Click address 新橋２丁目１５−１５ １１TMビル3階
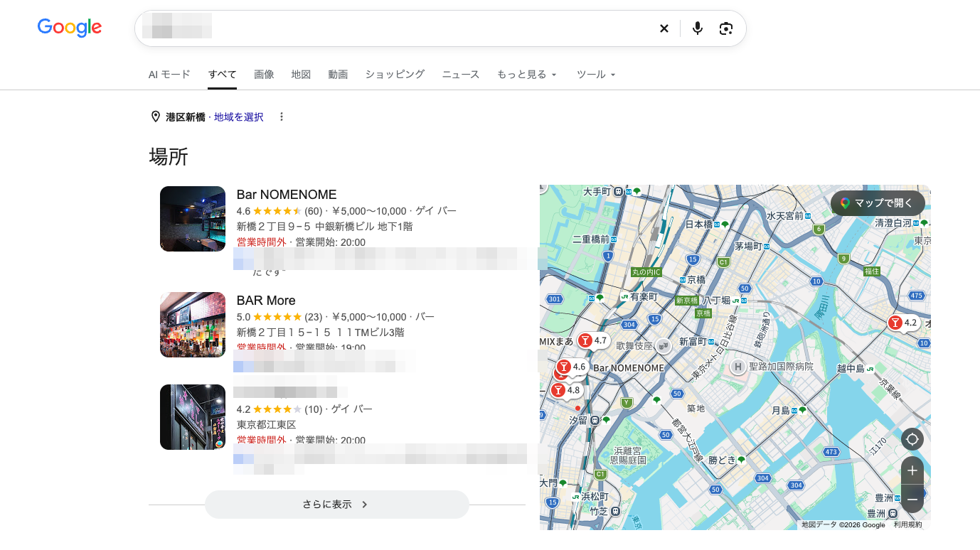Viewport: 980px width, 550px height. pyautogui.click(x=320, y=333)
